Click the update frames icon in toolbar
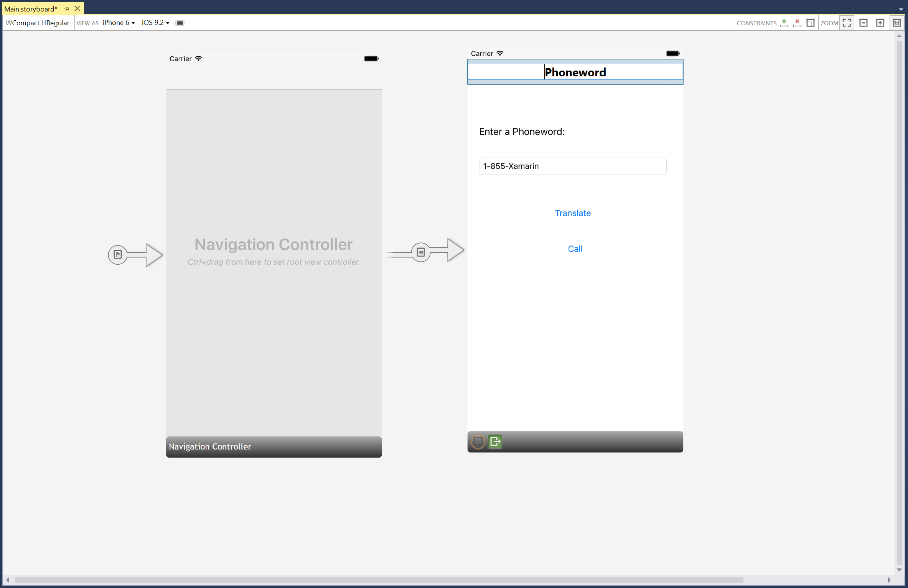The height and width of the screenshot is (588, 908). click(811, 23)
